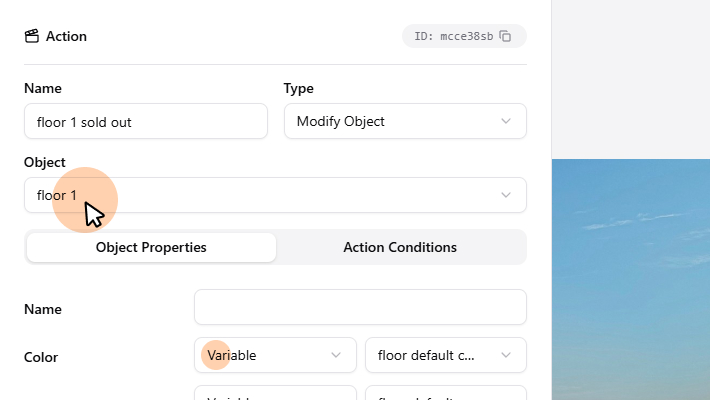Switch to the Object Properties tab
This screenshot has width=710, height=400.
151,247
